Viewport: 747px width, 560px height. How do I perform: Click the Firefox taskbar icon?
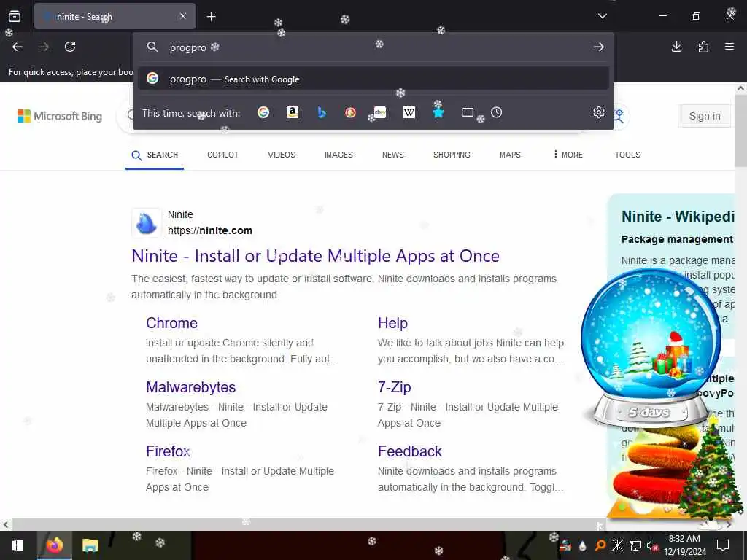(x=54, y=545)
